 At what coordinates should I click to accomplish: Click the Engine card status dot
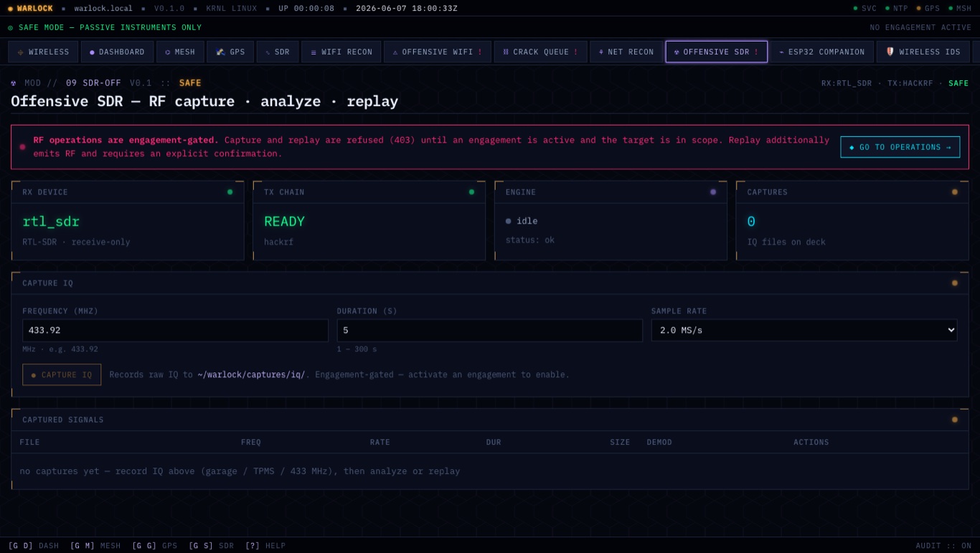(x=713, y=192)
